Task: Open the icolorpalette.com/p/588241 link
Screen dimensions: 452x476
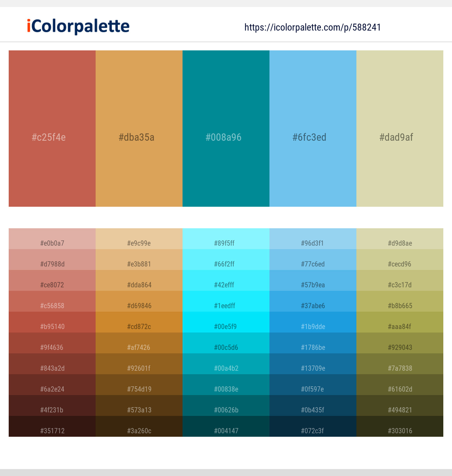Action: (x=313, y=27)
